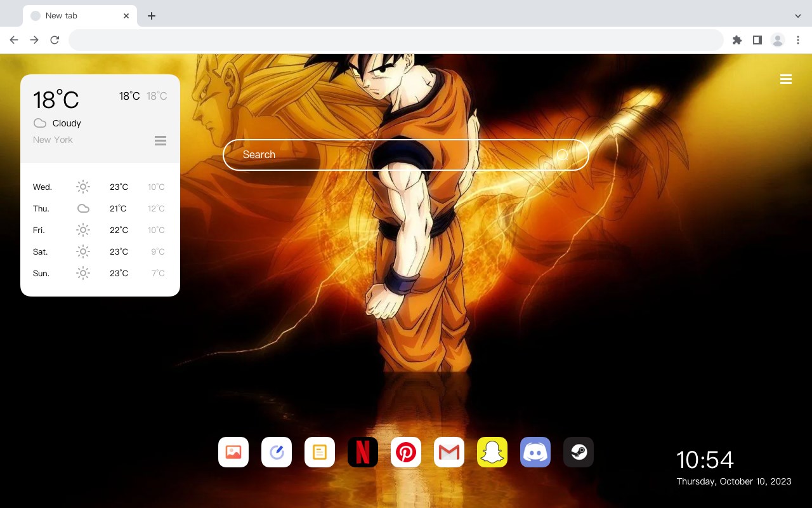Open the Discord shortcut
The width and height of the screenshot is (812, 508).
pyautogui.click(x=535, y=452)
